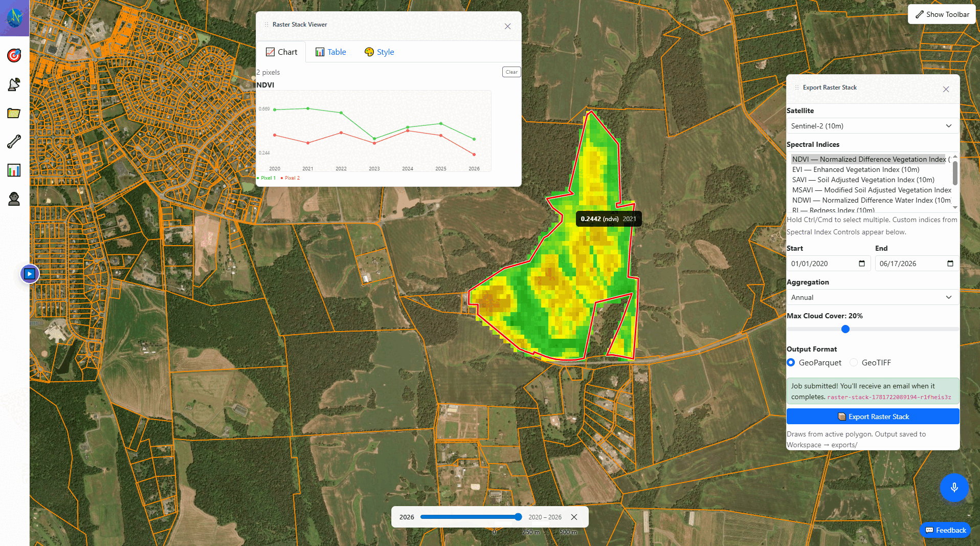This screenshot has width=980, height=546.
Task: Select the wrench tools icon in sidebar
Action: pyautogui.click(x=14, y=142)
